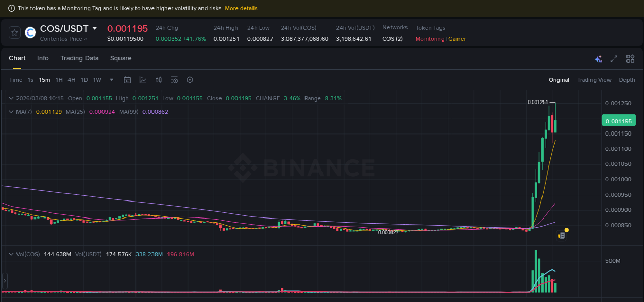The image size is (644, 302).
Task: Collapse the MA indicators row
Action: tap(10, 111)
